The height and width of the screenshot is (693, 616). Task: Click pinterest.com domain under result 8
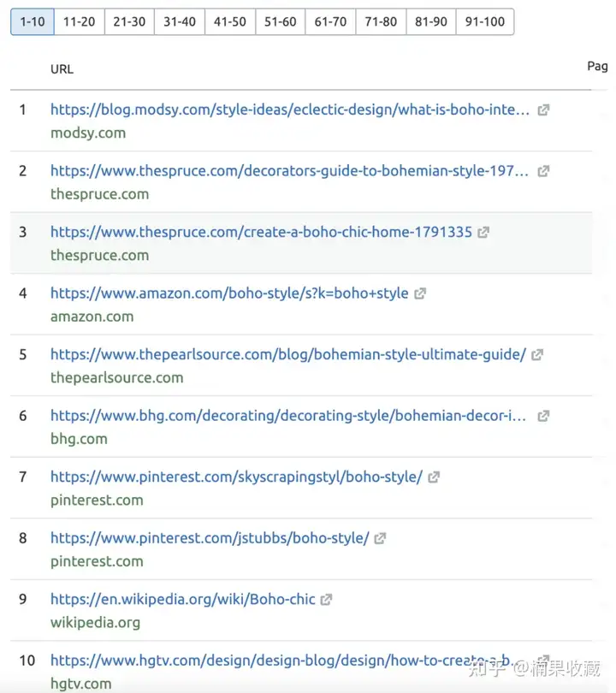[x=97, y=561]
